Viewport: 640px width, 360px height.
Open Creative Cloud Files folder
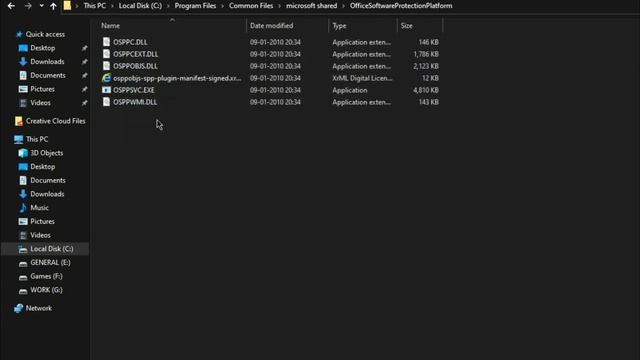(55, 121)
